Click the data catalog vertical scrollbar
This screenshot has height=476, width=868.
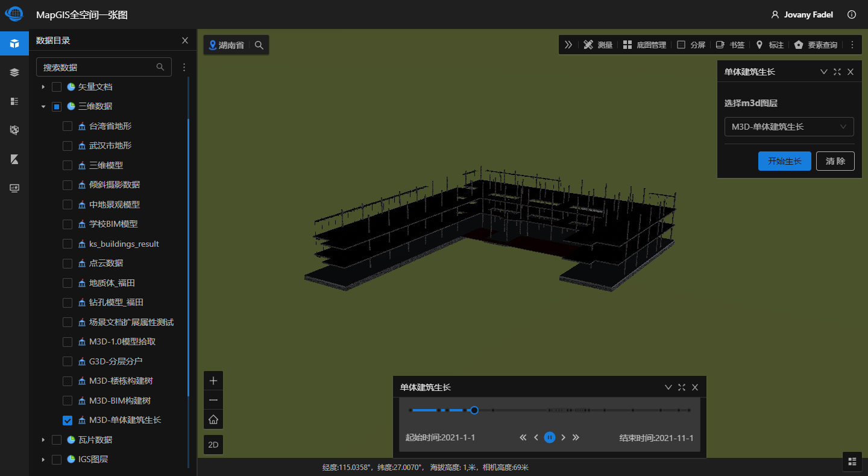[x=188, y=258]
